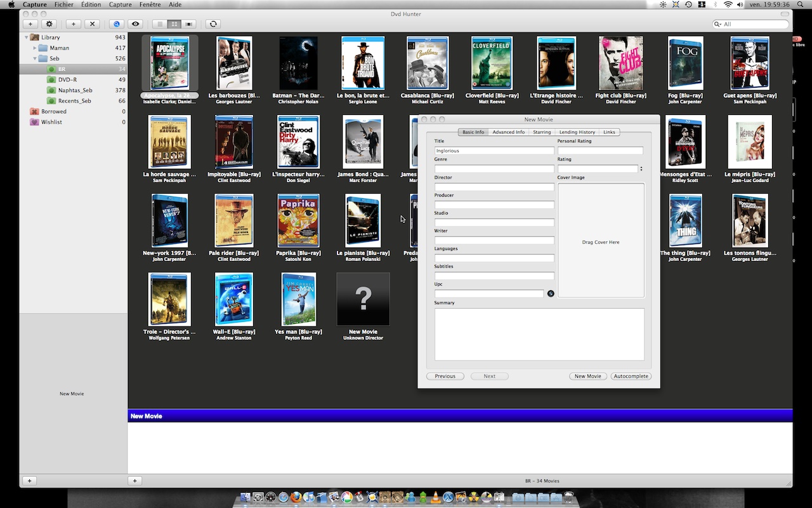Select the Wall-E Blu-ray cover

[x=234, y=299]
